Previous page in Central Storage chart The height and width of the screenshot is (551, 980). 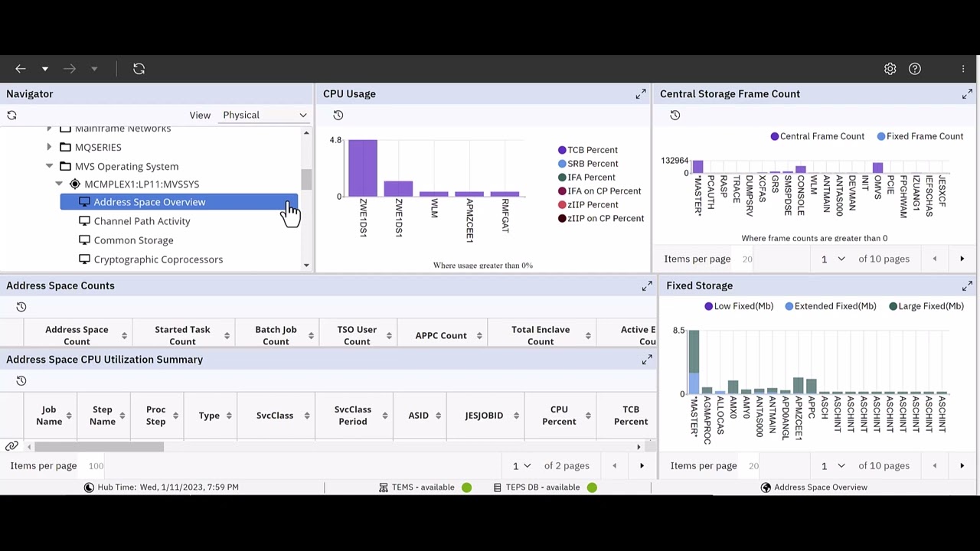click(x=934, y=259)
